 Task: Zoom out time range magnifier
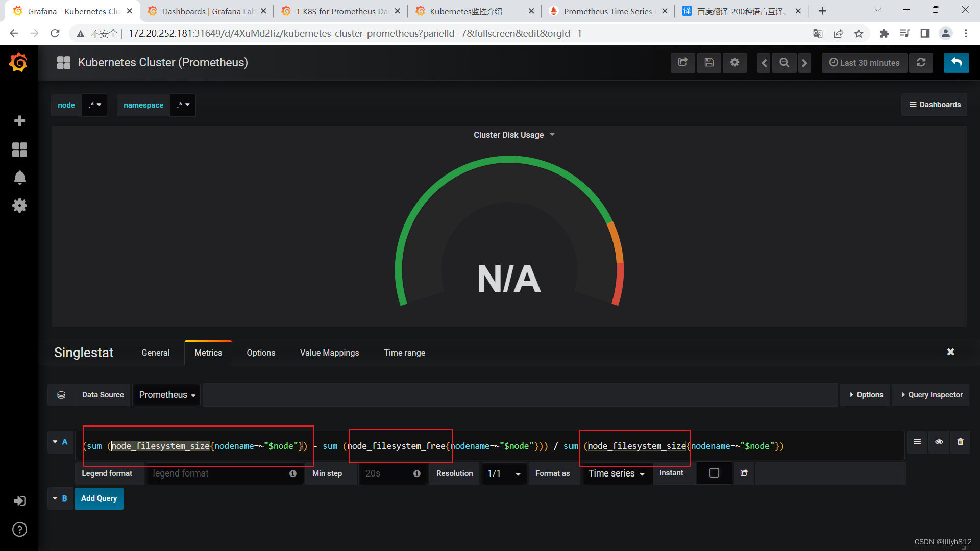784,63
